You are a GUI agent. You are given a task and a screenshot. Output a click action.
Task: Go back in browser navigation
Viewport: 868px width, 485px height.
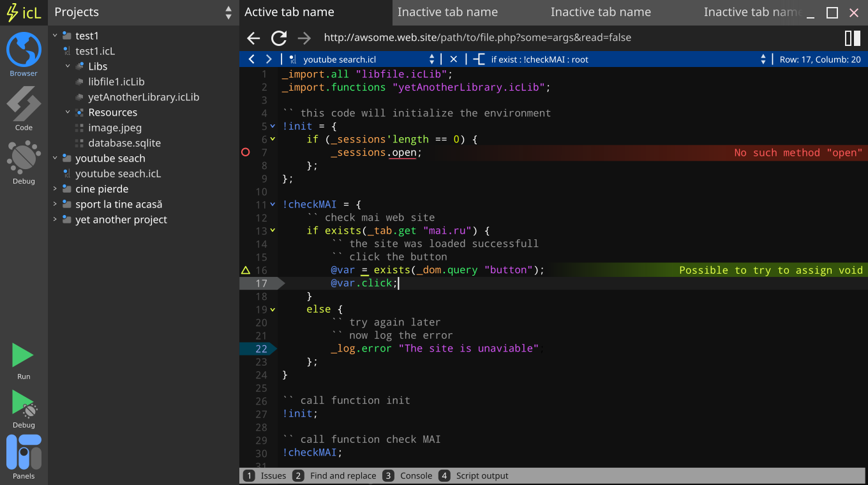(253, 38)
